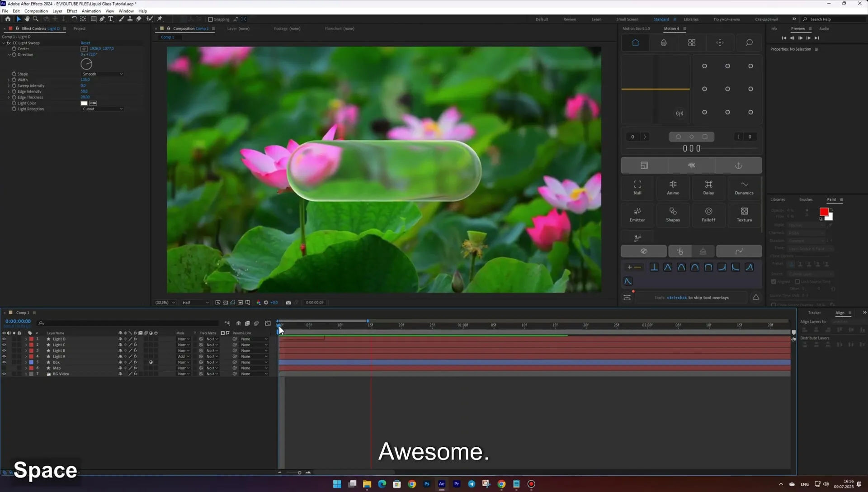Viewport: 868px width, 492px height.
Task: Open the Motion panel home tab icon
Action: pos(635,43)
